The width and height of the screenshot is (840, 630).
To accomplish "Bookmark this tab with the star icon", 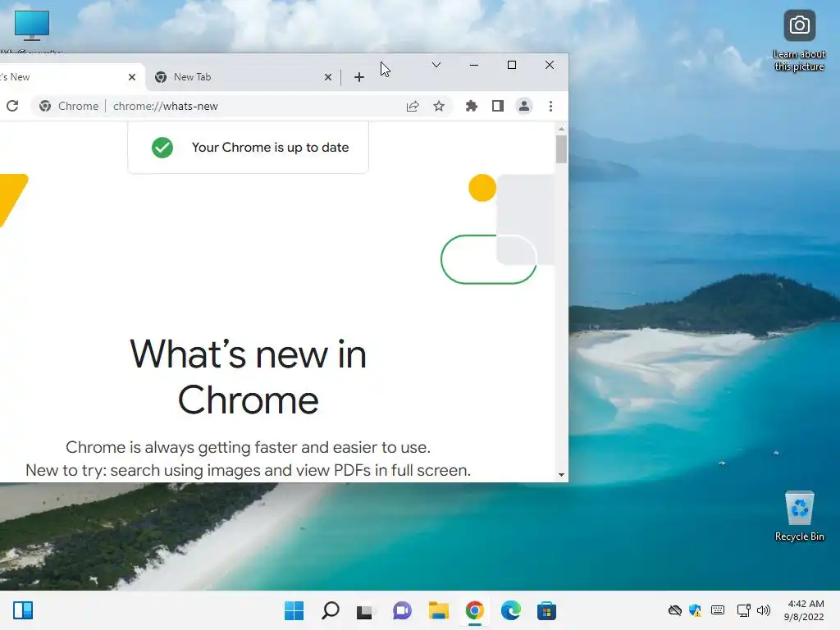I will (439, 106).
